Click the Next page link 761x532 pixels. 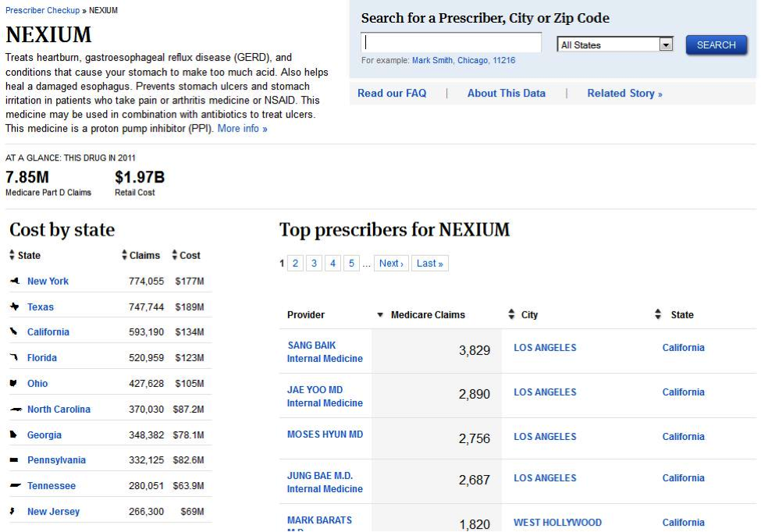(391, 264)
